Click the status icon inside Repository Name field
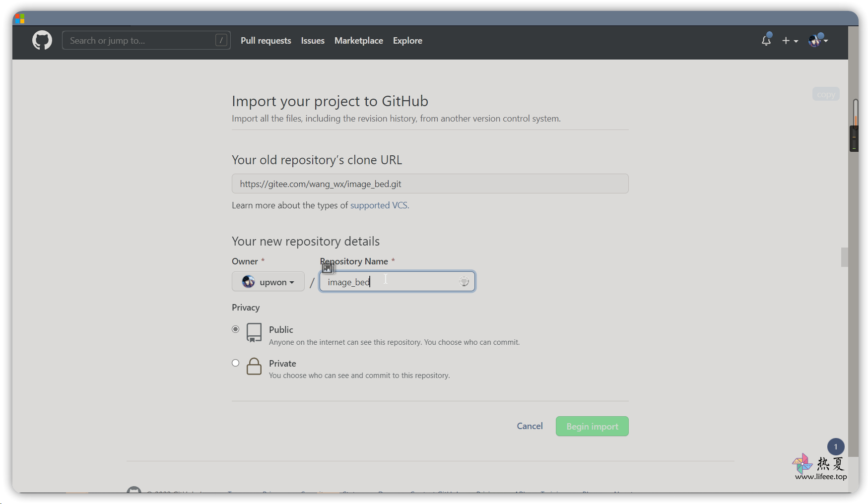868x504 pixels. (464, 281)
